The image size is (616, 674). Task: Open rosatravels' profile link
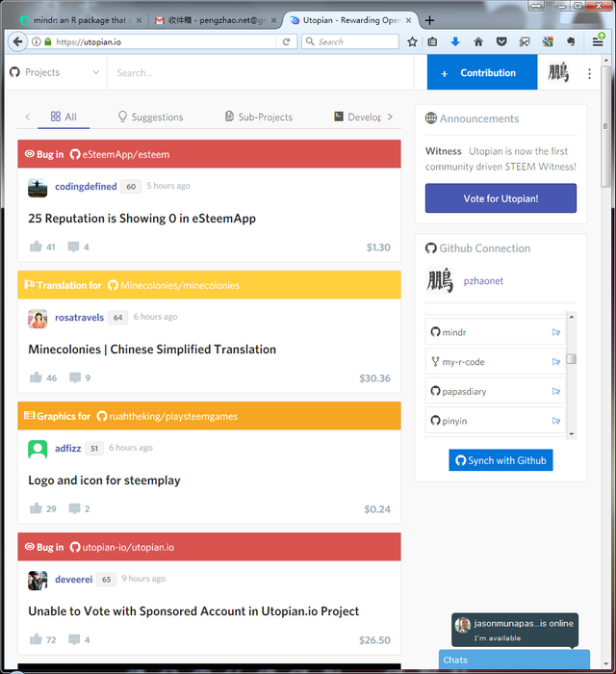[80, 318]
